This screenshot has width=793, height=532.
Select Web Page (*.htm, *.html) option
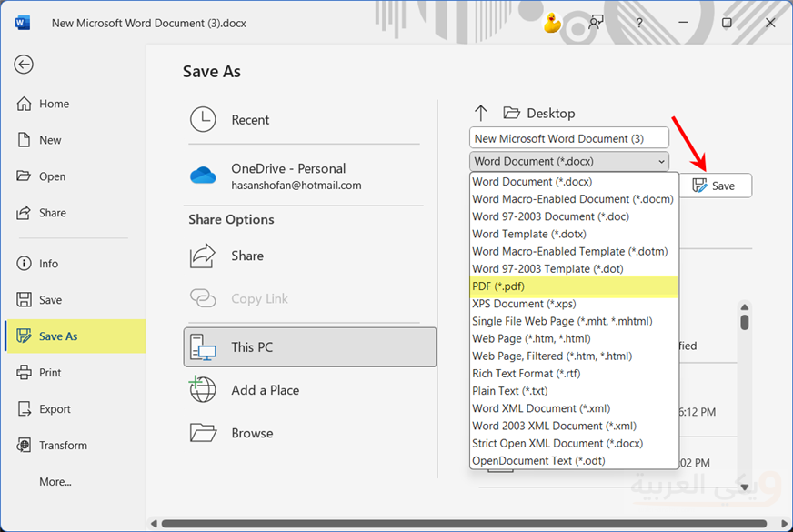pos(574,339)
